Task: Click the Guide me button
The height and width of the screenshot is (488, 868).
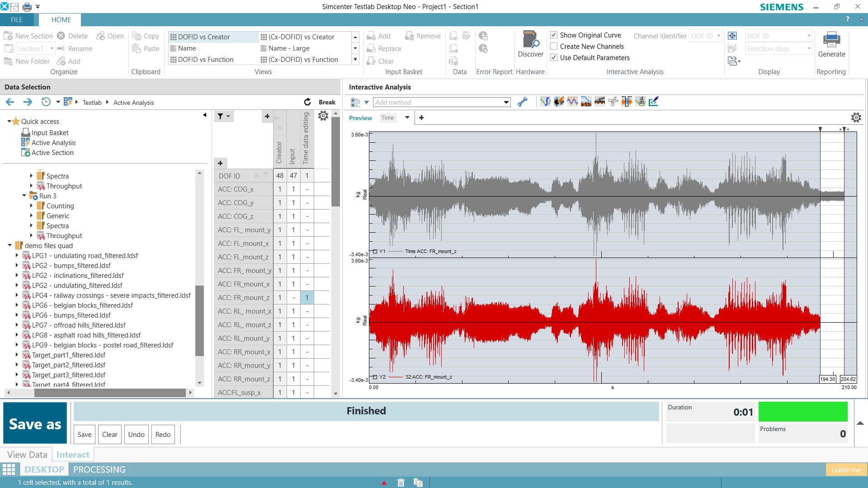Action: coord(846,469)
